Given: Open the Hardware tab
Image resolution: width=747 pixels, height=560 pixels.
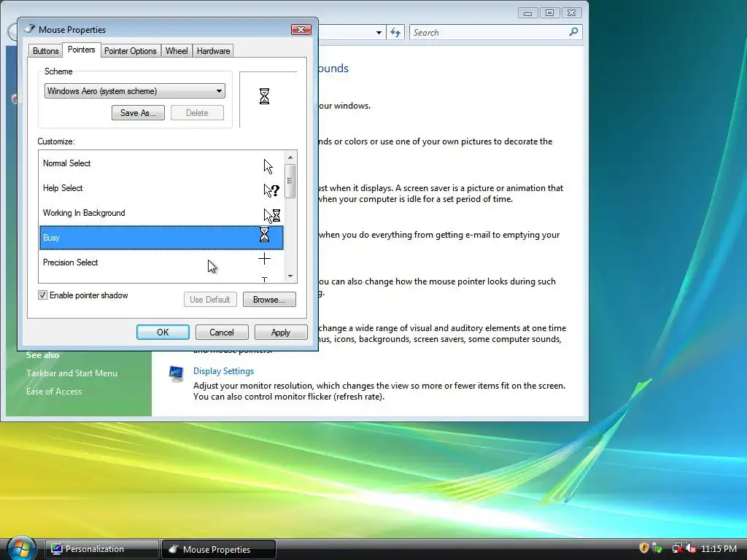Looking at the screenshot, I should pyautogui.click(x=214, y=51).
